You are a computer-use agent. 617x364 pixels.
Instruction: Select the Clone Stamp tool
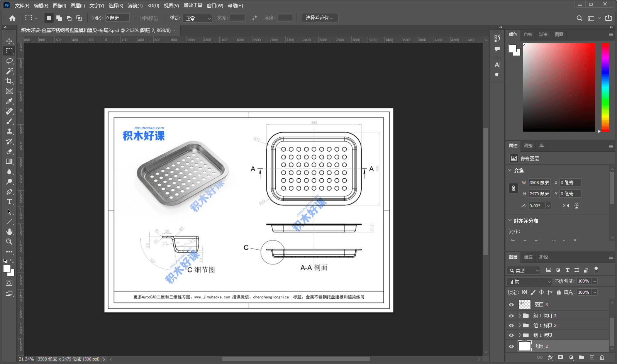(x=9, y=131)
